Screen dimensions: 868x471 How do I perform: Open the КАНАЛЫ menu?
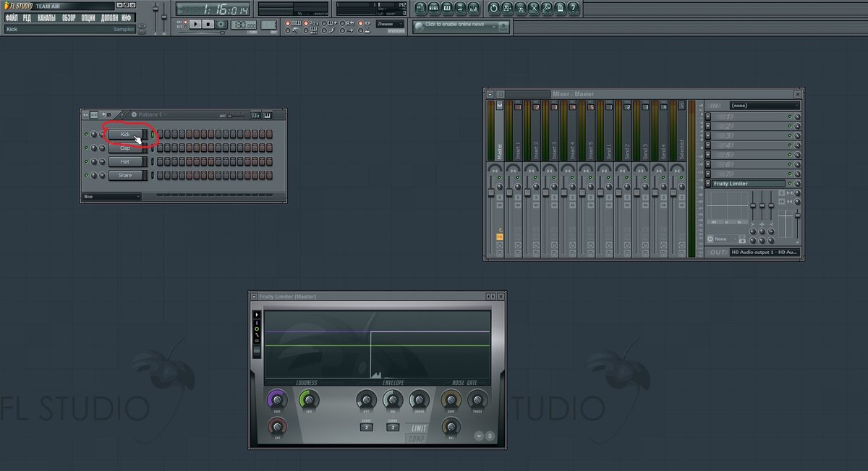(46, 17)
